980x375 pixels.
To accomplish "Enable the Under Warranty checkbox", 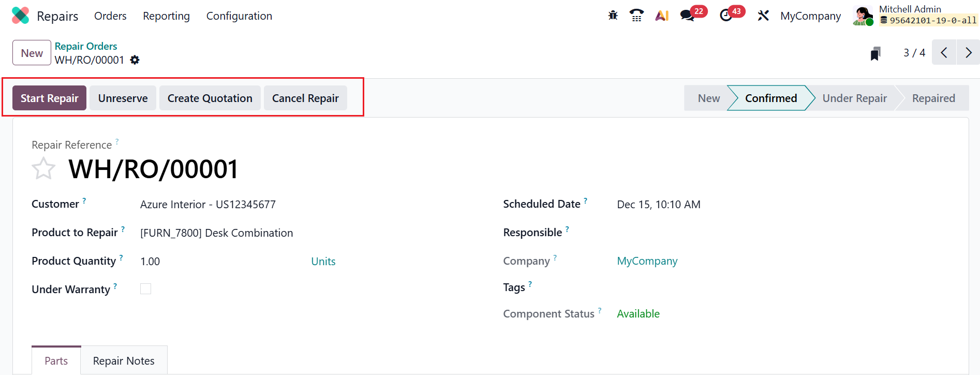I will 146,289.
